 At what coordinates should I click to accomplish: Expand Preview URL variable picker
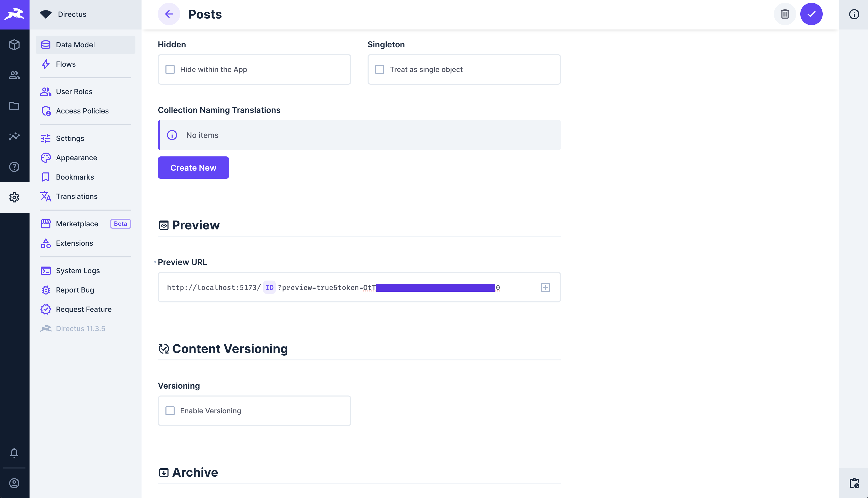click(545, 288)
